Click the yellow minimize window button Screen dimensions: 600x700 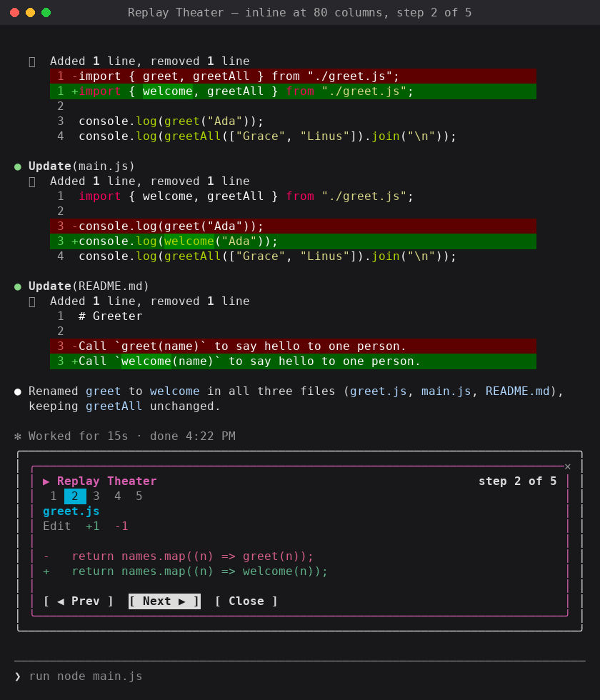point(30,13)
